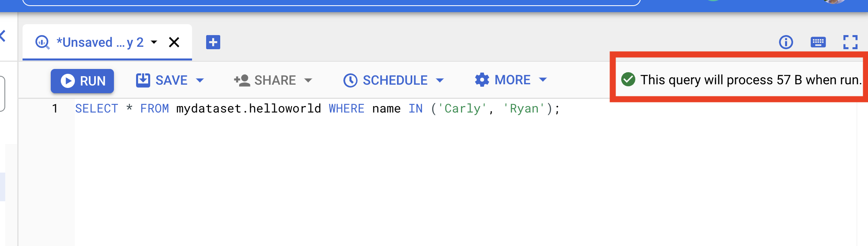Click the RUN query button

point(82,81)
